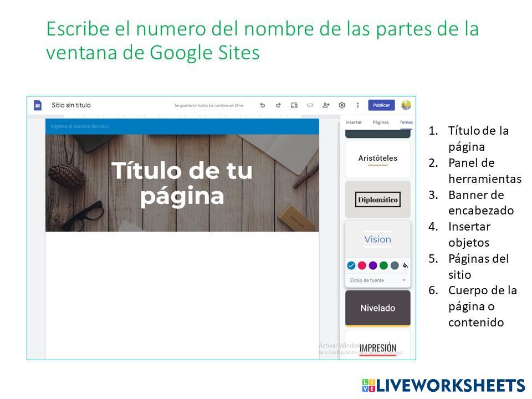This screenshot has width=532, height=399.
Task: Open the device preview icon
Action: click(x=294, y=105)
